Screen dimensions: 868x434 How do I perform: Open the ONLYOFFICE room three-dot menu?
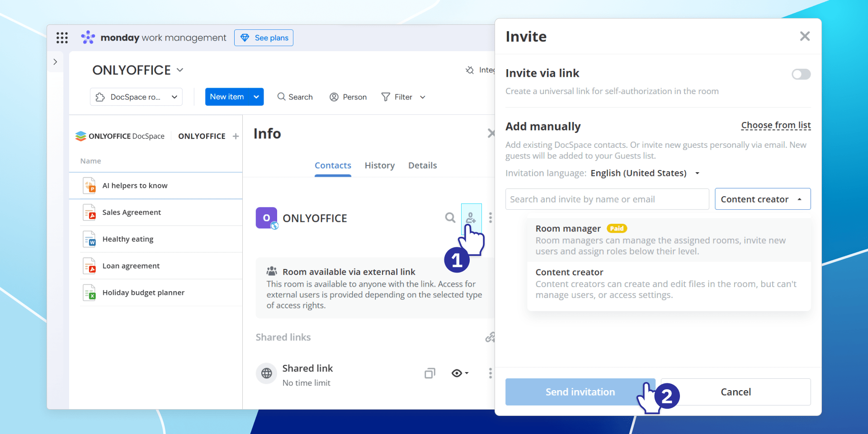pos(491,218)
